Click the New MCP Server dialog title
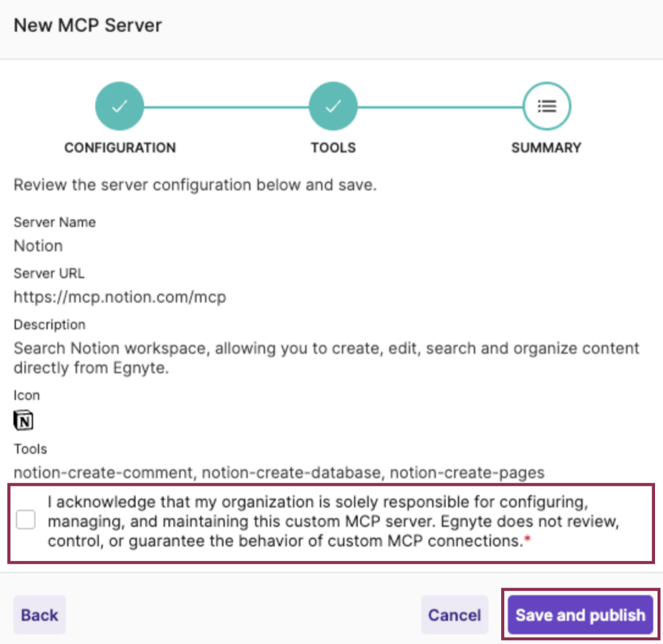The width and height of the screenshot is (663, 644). tap(87, 25)
